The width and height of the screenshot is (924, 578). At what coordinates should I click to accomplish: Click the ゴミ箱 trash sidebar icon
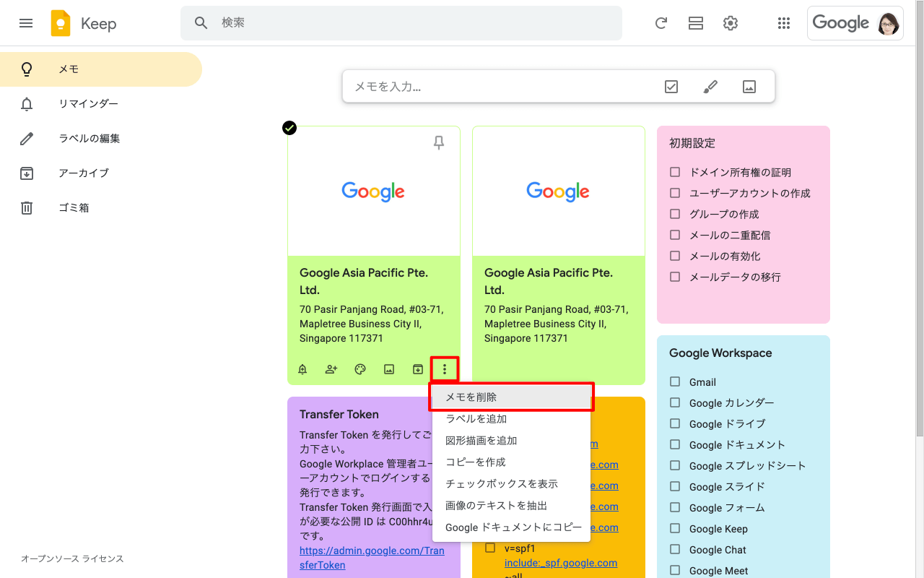pyautogui.click(x=27, y=208)
